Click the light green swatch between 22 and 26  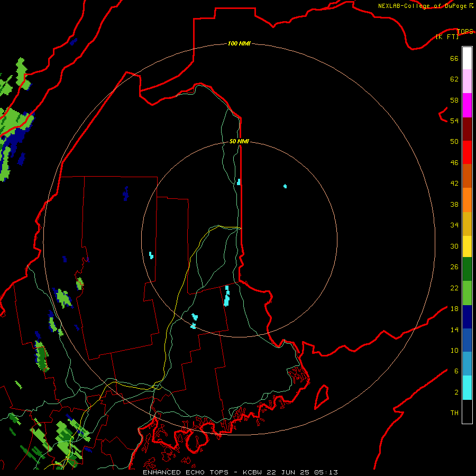467,293
